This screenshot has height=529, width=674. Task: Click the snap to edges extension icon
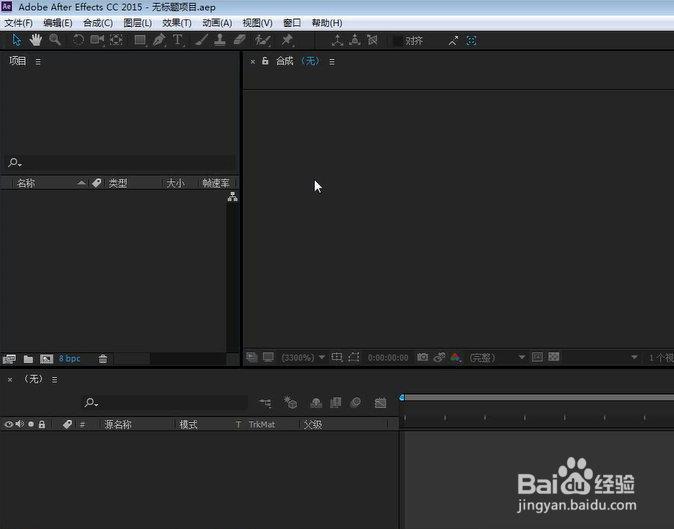coord(453,41)
